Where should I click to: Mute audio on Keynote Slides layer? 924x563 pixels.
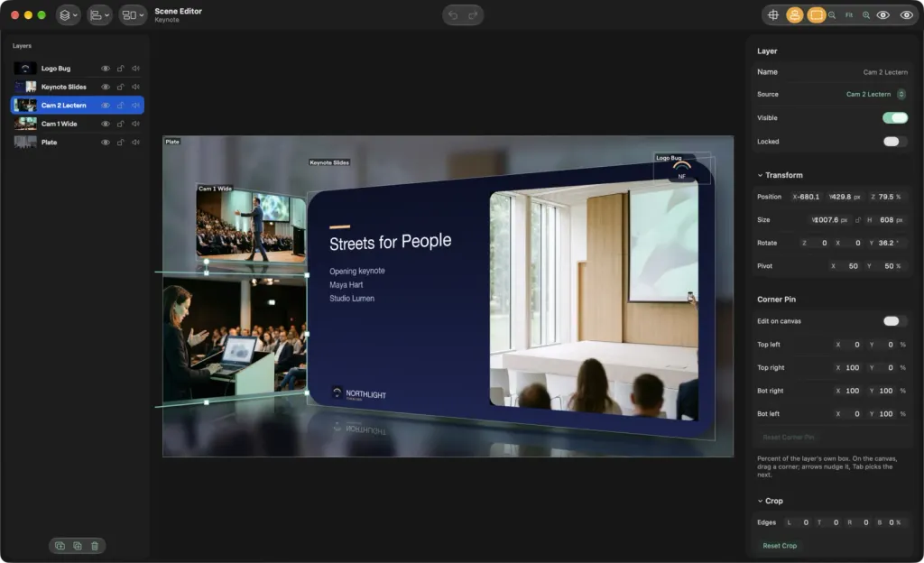pos(135,87)
